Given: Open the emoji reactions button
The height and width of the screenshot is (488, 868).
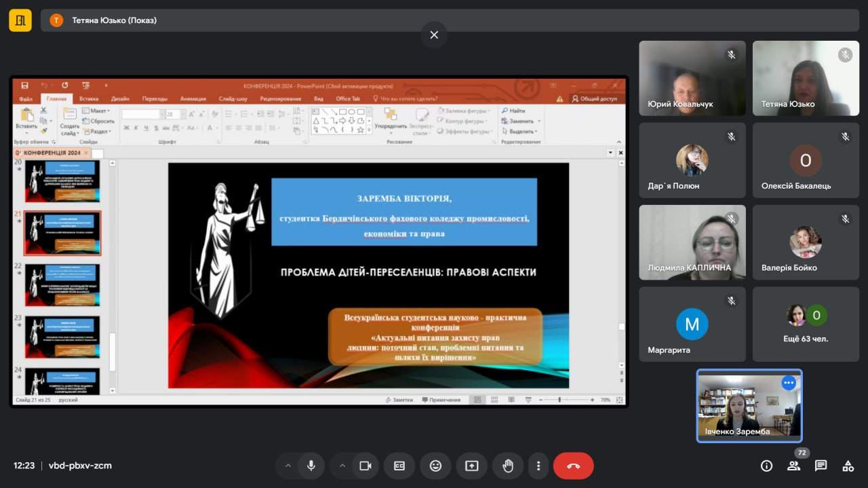Looking at the screenshot, I should click(x=435, y=466).
